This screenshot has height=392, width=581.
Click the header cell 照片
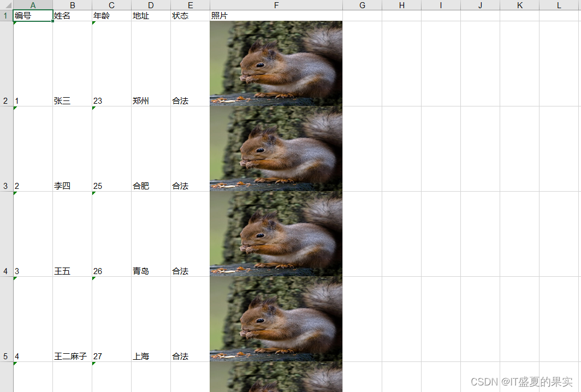276,16
